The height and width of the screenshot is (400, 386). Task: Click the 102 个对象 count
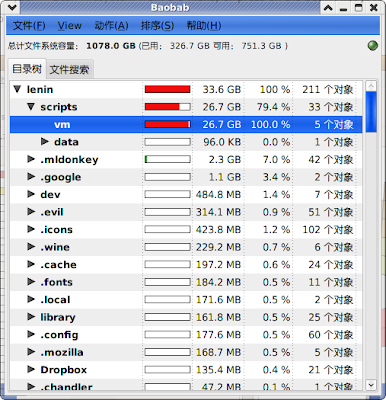tap(328, 229)
